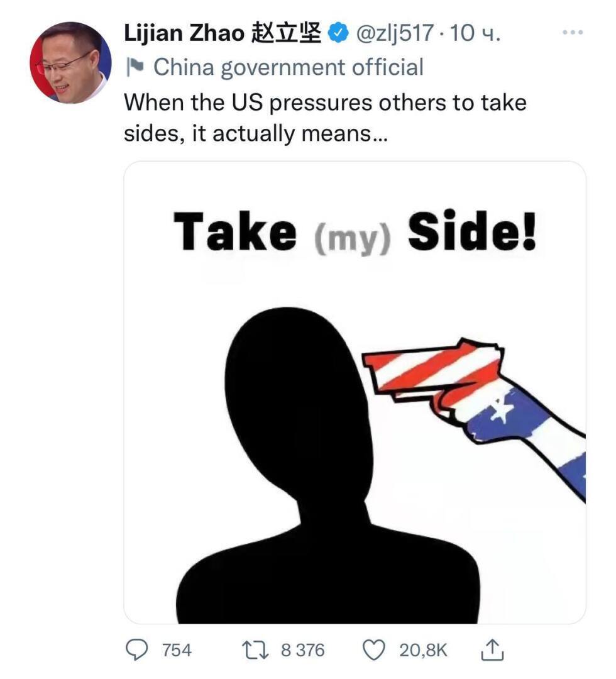
Task: Click the blue verified checkmark badge
Action: coord(340,33)
